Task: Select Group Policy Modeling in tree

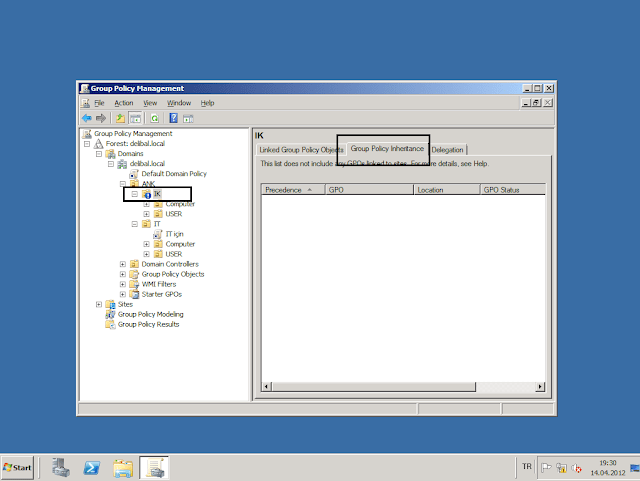Action: point(150,314)
